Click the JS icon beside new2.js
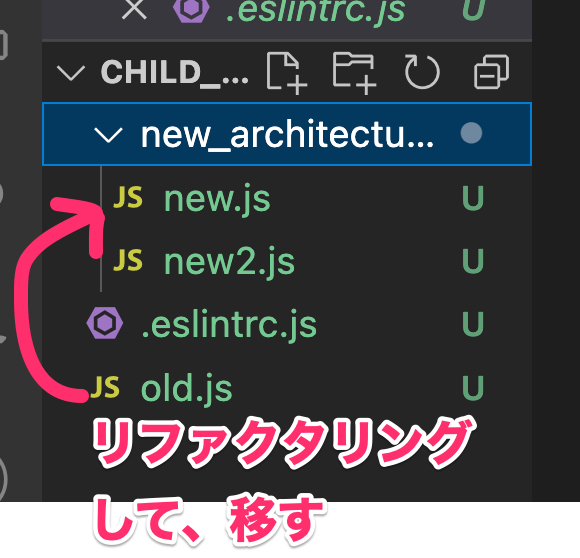The width and height of the screenshot is (580, 558). 128,260
